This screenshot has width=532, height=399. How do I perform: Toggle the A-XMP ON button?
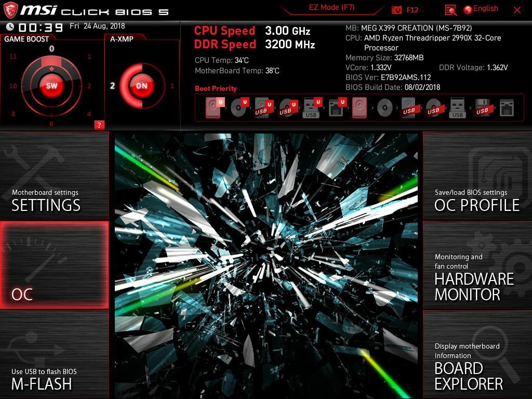(142, 86)
